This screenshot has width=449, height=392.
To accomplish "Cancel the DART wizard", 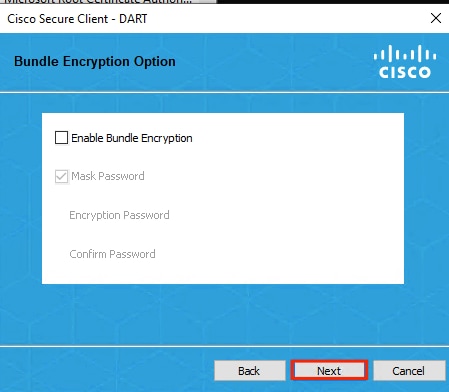I will pyautogui.click(x=409, y=370).
